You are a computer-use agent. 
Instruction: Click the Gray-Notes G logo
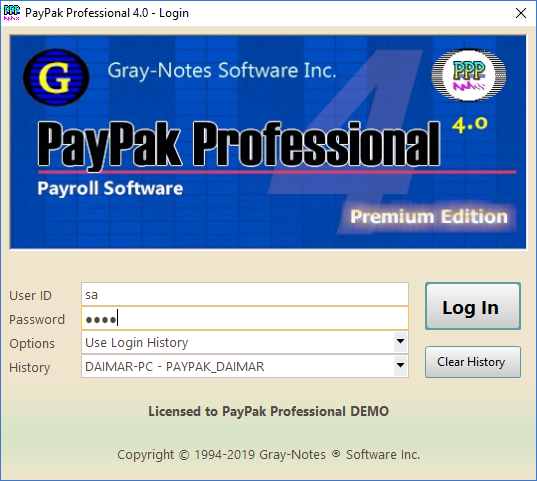(56, 77)
